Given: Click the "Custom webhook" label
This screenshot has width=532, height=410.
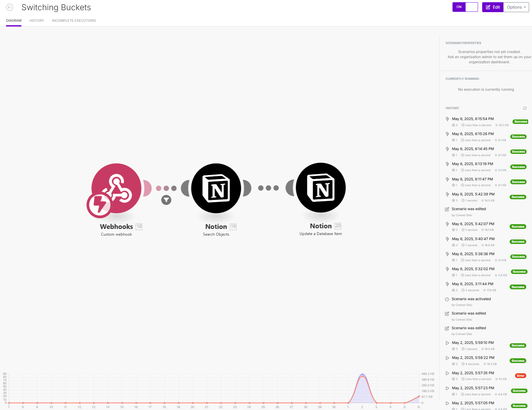Looking at the screenshot, I should pyautogui.click(x=116, y=234).
